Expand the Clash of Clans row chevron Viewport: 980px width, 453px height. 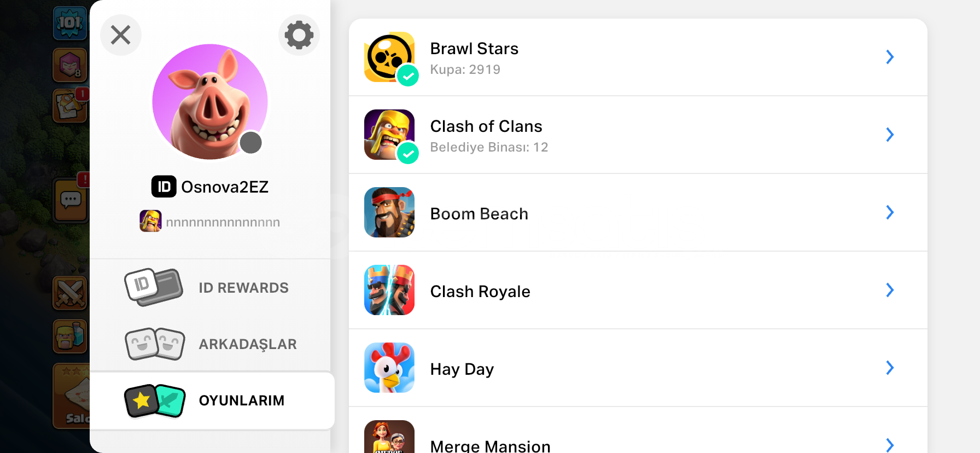890,135
